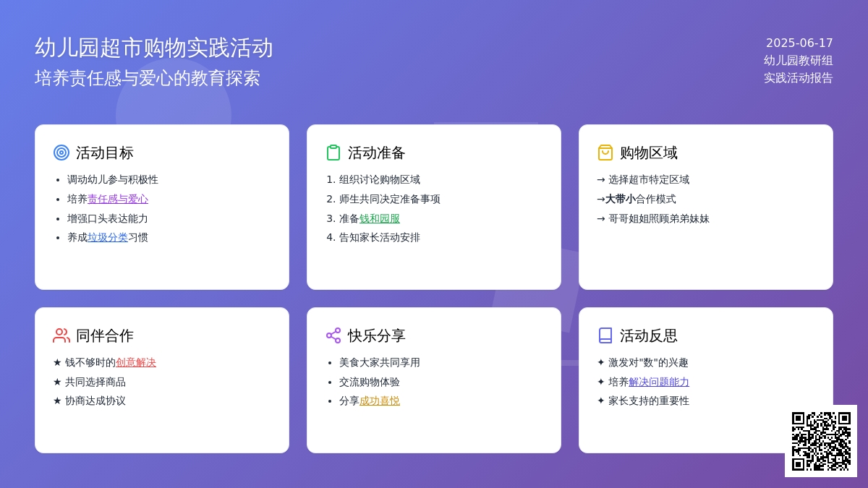868x488 pixels.
Task: Click the bullet 调动幼儿参与积极性
Action: point(113,179)
